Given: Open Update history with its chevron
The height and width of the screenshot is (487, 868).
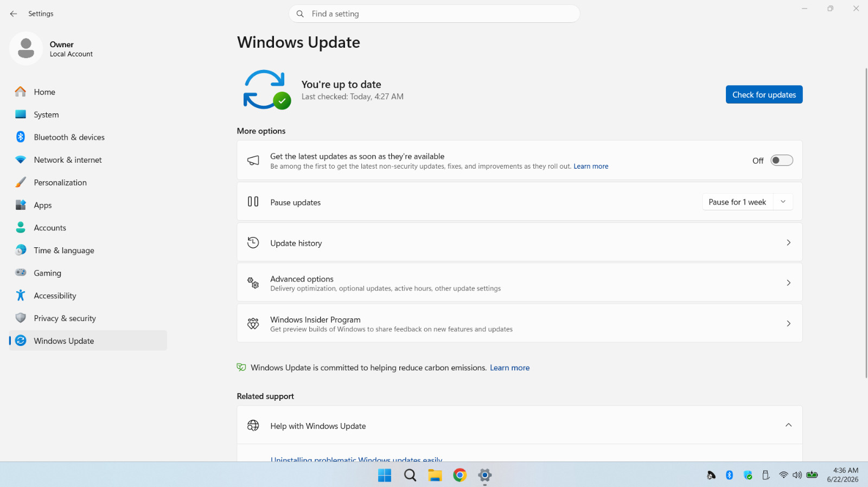Looking at the screenshot, I should click(x=789, y=242).
